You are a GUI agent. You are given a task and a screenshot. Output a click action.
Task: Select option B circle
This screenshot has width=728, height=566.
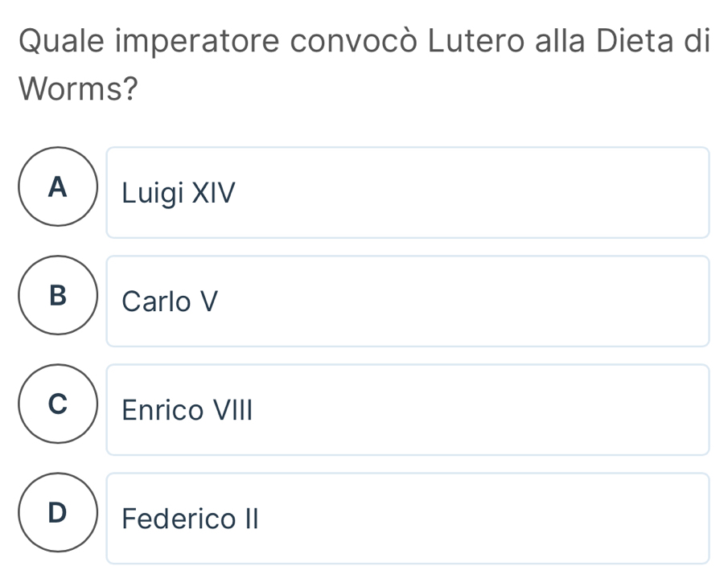click(56, 297)
